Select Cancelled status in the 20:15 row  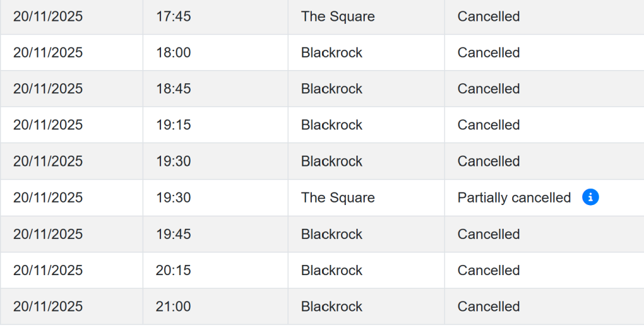pos(489,270)
